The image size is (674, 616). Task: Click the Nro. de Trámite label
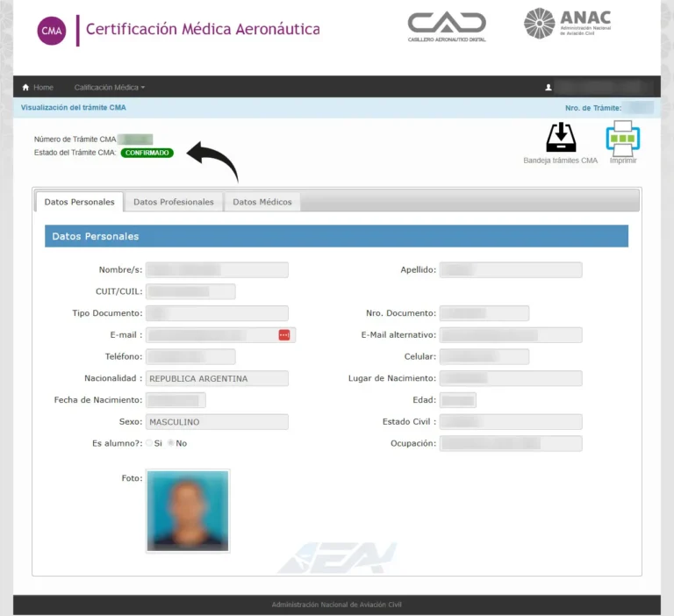coord(593,108)
